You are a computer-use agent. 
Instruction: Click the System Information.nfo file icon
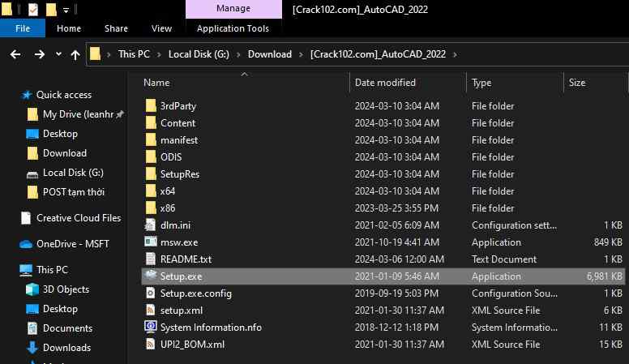pyautogui.click(x=150, y=328)
